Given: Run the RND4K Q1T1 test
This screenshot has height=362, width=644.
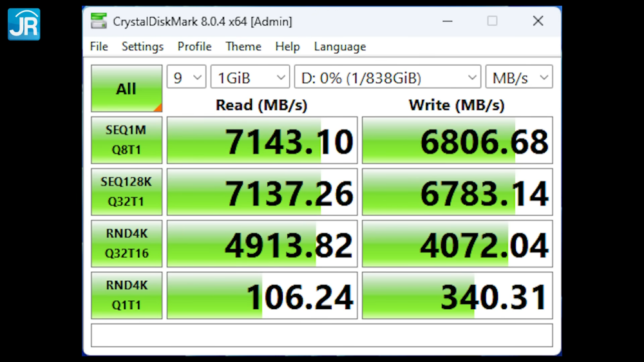Looking at the screenshot, I should coord(126,295).
